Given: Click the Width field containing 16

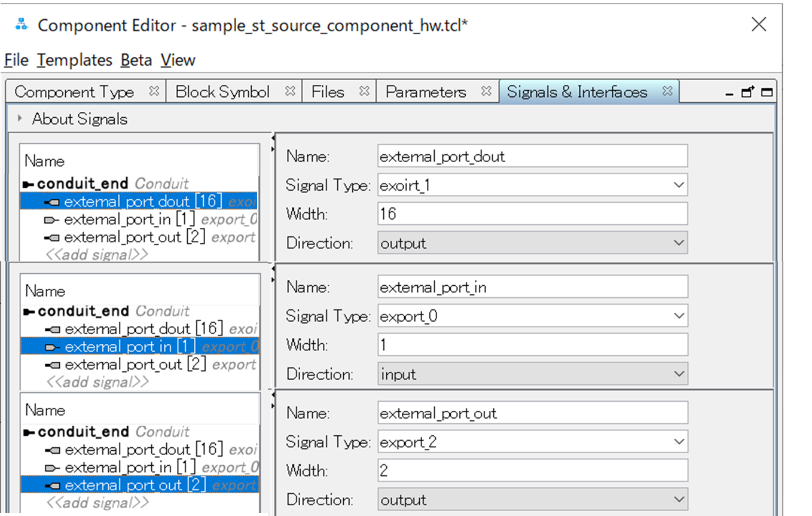Looking at the screenshot, I should 532,213.
